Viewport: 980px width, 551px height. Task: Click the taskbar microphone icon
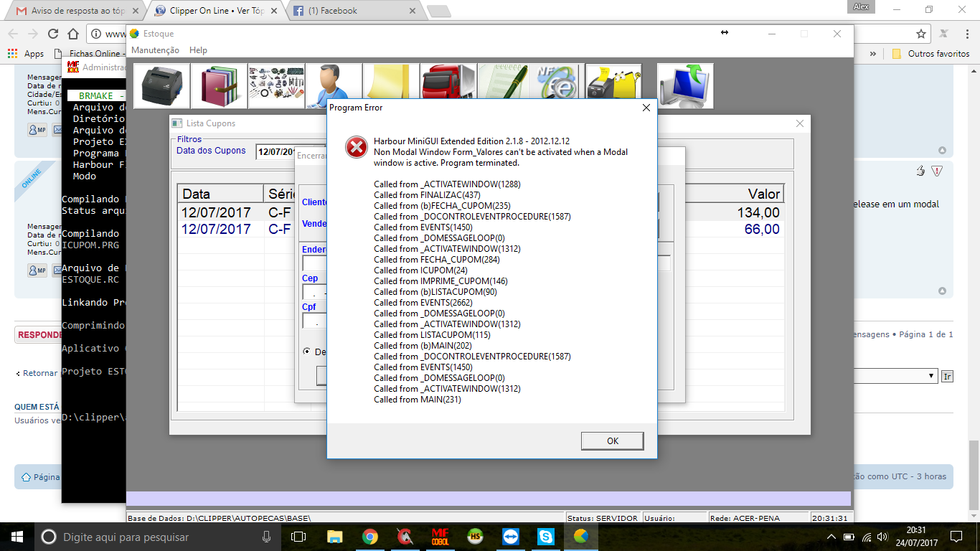coord(267,537)
